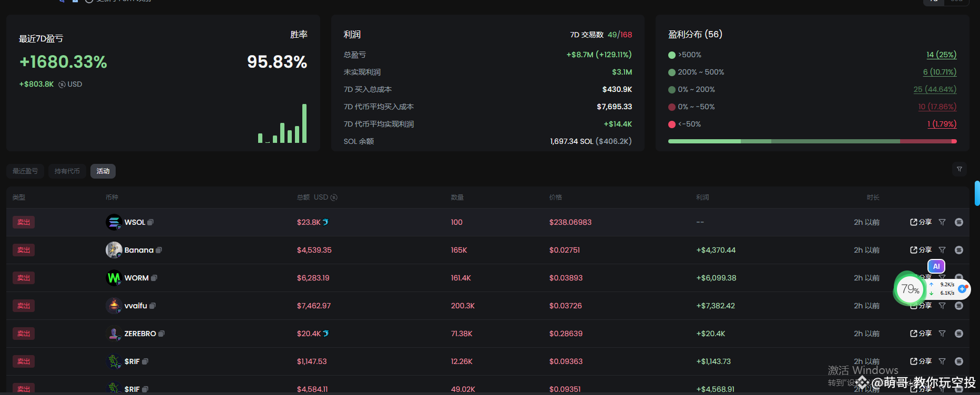Click the 卖出 tag on WSOL row
980x395 pixels.
[x=24, y=222]
